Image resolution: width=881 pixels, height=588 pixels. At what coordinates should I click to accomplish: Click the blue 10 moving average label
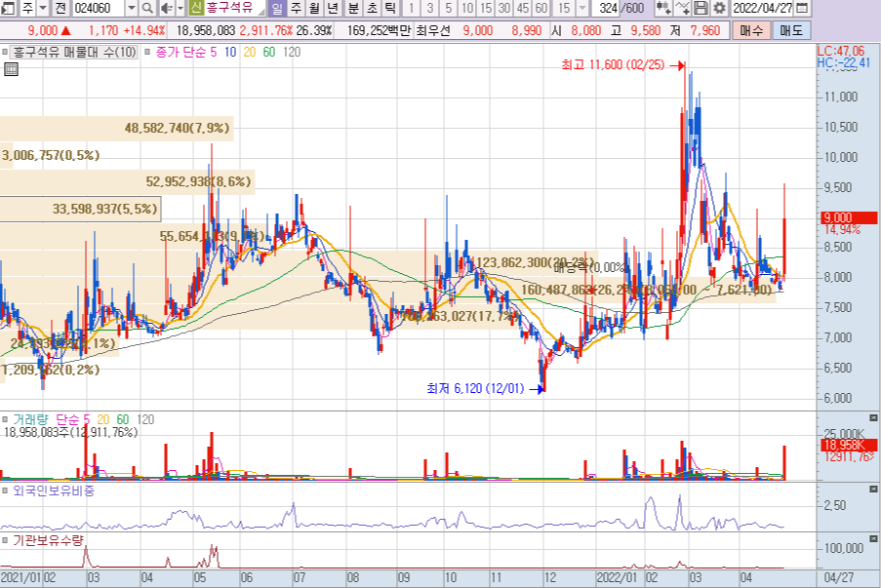tap(230, 53)
